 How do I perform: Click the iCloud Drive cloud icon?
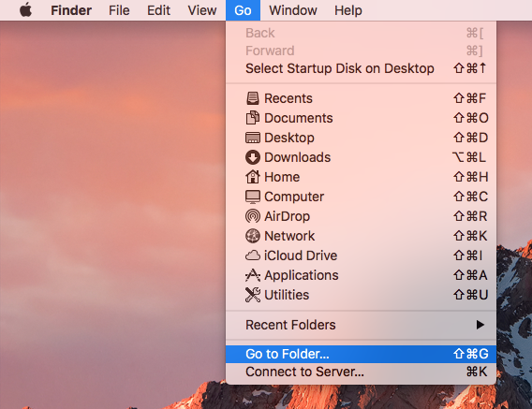[253, 256]
